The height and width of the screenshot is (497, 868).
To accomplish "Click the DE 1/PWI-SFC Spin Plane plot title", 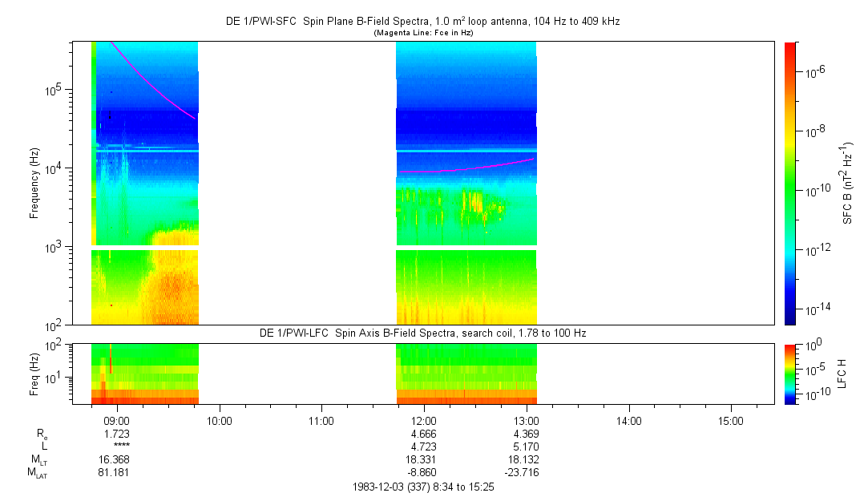I will pos(422,22).
